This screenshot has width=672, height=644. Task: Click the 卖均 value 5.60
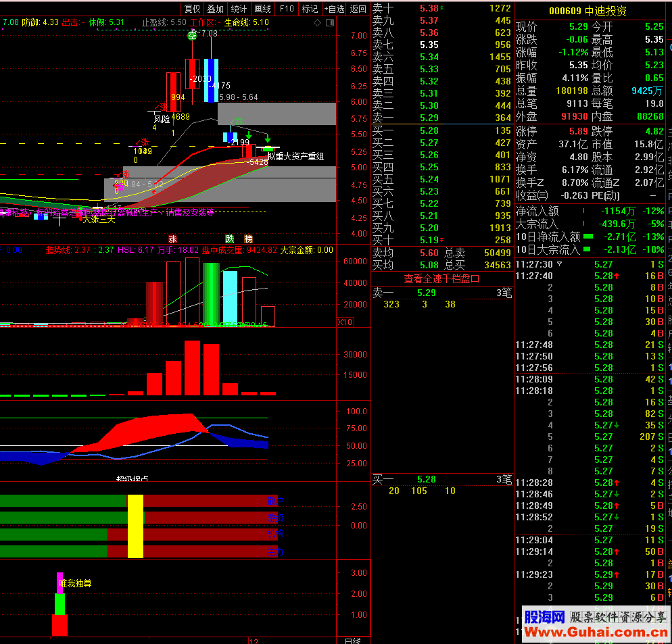(x=429, y=253)
